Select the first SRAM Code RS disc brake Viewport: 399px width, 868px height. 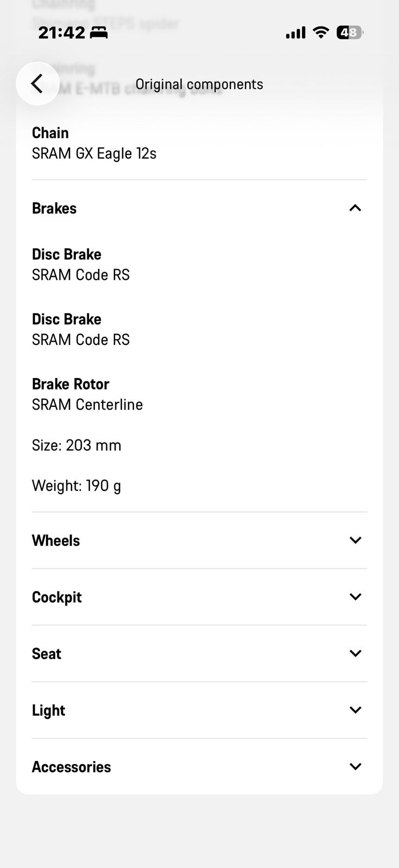pyautogui.click(x=81, y=275)
